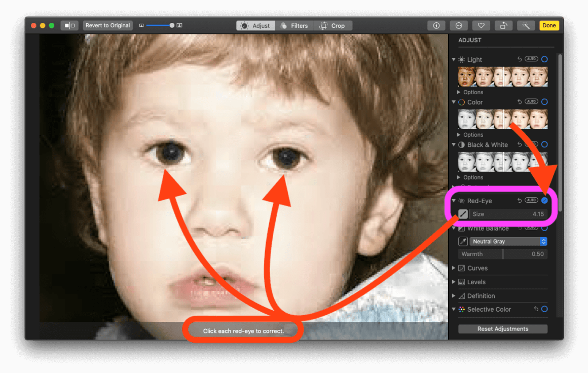
Task: Switch to the Adjust tab
Action: [256, 25]
